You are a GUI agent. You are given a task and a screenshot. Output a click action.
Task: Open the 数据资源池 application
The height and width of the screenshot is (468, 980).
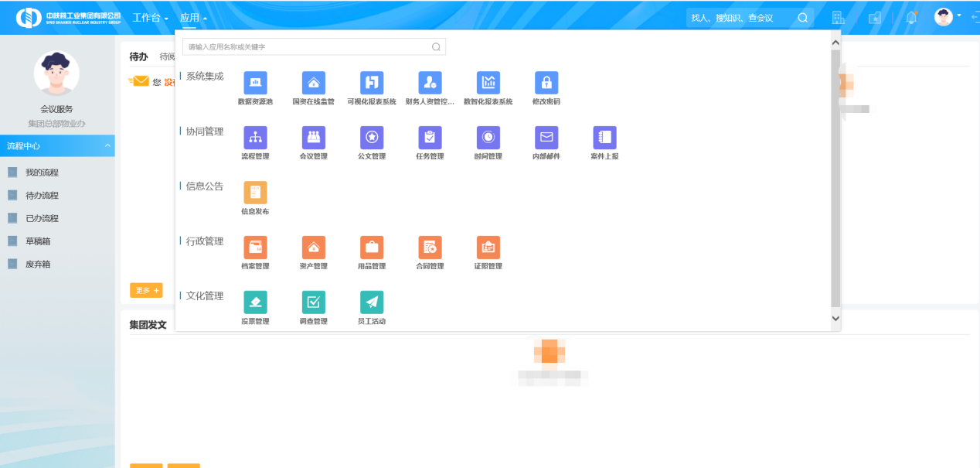(255, 83)
